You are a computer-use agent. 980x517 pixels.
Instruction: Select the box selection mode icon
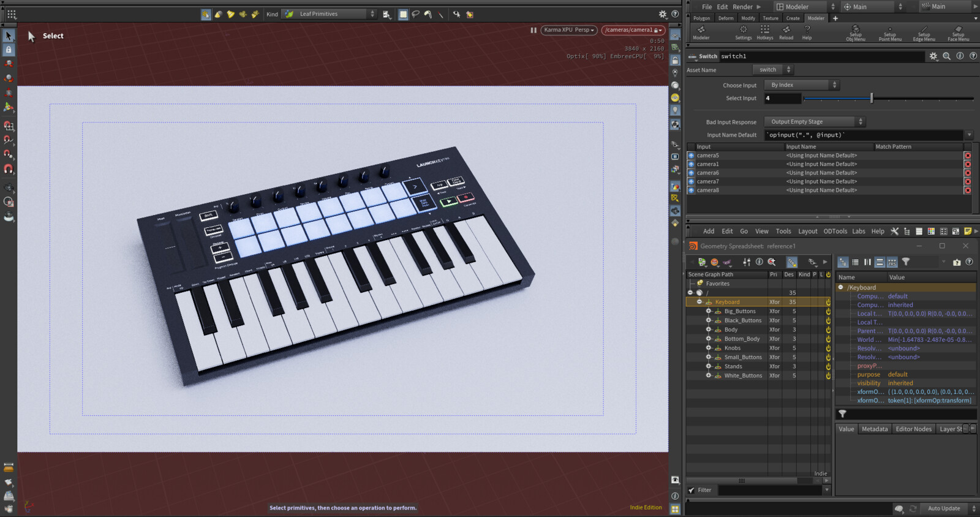[403, 14]
